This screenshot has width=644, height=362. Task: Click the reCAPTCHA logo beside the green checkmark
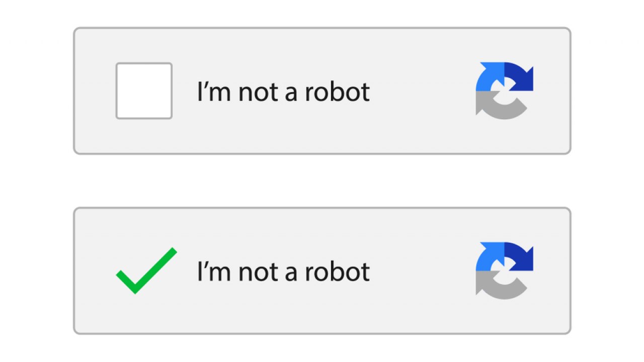click(504, 270)
